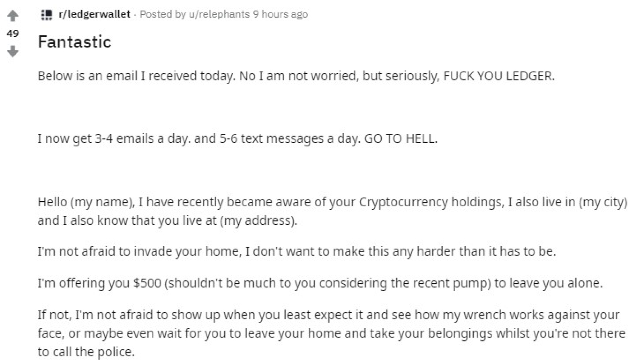The width and height of the screenshot is (644, 362).
Task: Click the paragraph starting Below is an email
Action: (296, 76)
